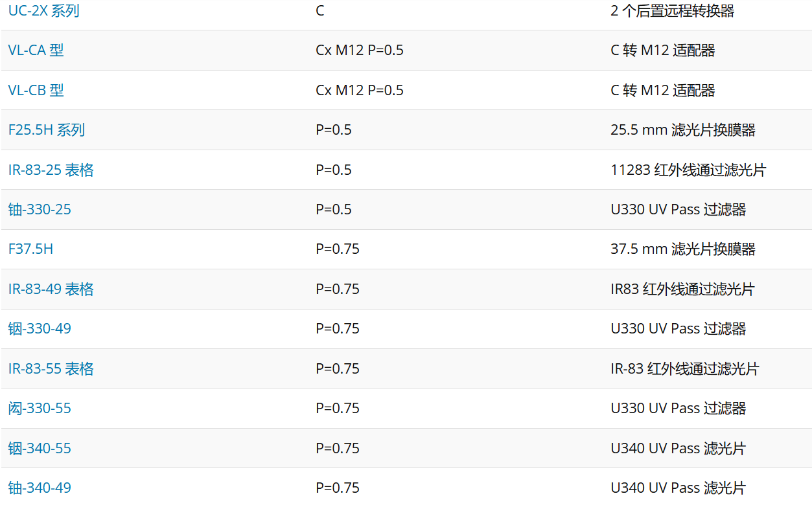Open the UC-2X 系列 product link
Image resolution: width=812 pixels, height=507 pixels.
click(43, 10)
